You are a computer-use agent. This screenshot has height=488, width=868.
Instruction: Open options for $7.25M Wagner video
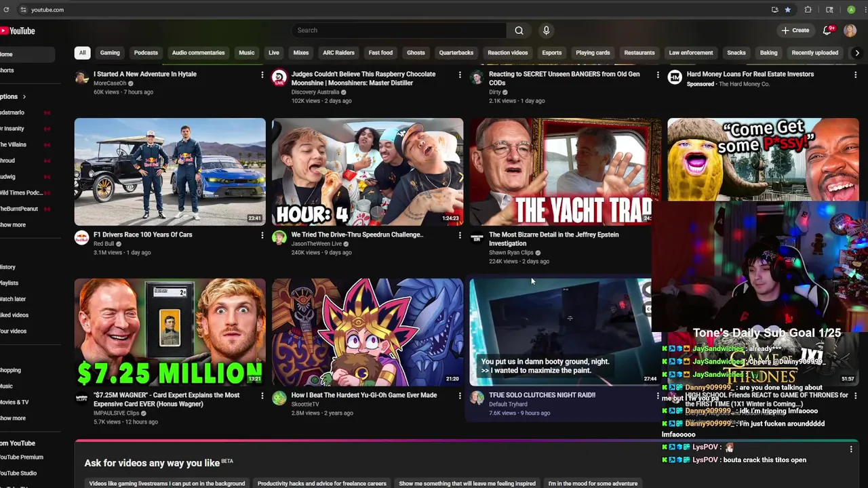[262, 396]
